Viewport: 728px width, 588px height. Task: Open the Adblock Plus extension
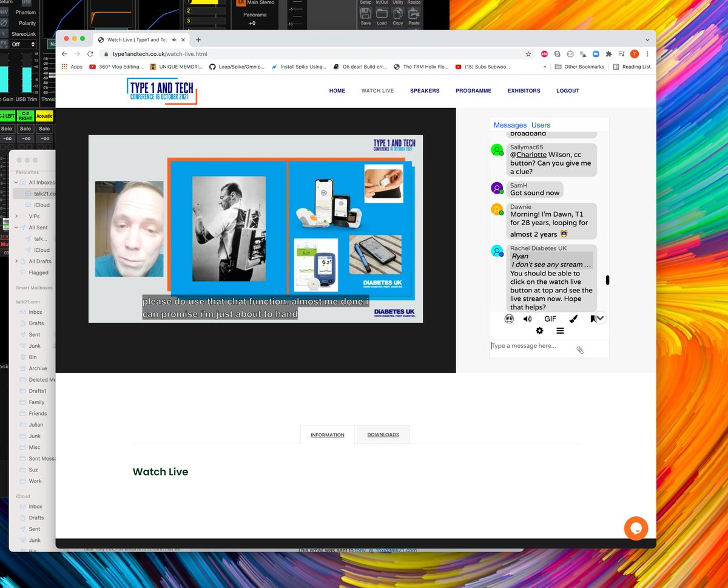pyautogui.click(x=545, y=54)
